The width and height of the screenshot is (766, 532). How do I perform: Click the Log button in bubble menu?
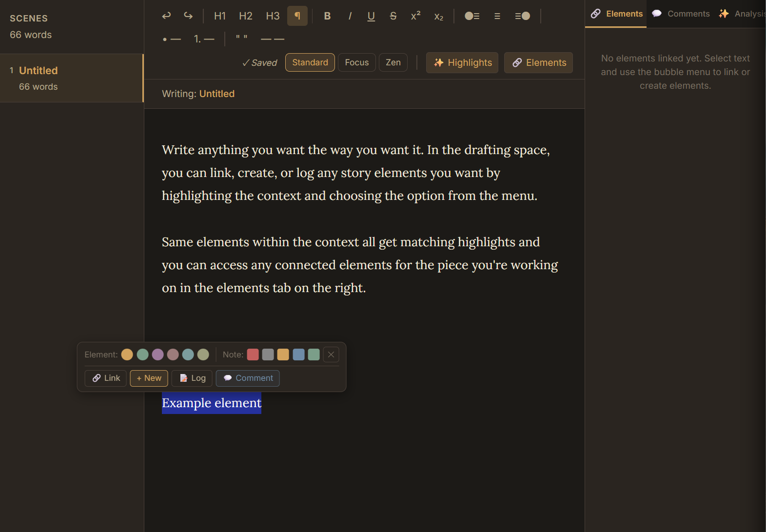[x=192, y=378]
